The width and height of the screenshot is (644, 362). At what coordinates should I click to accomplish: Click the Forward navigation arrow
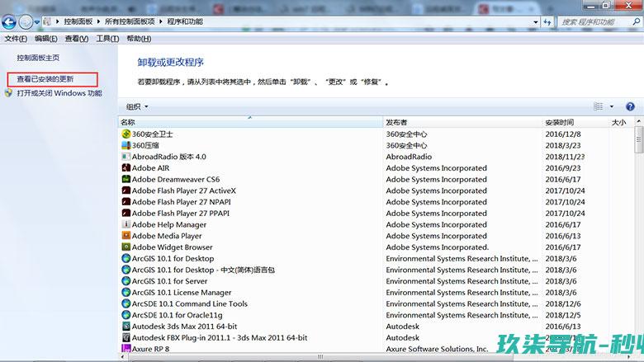[26, 21]
